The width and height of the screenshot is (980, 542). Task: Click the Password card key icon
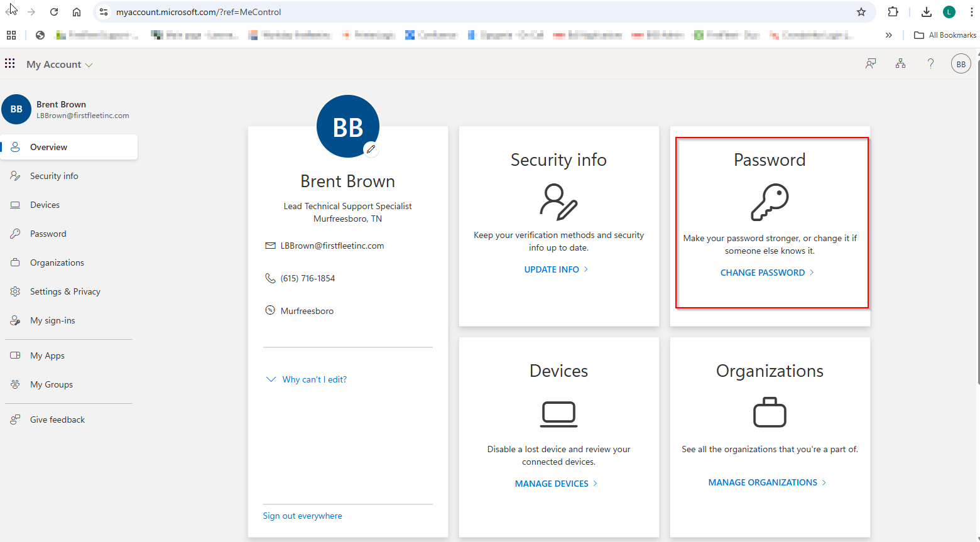(x=770, y=202)
